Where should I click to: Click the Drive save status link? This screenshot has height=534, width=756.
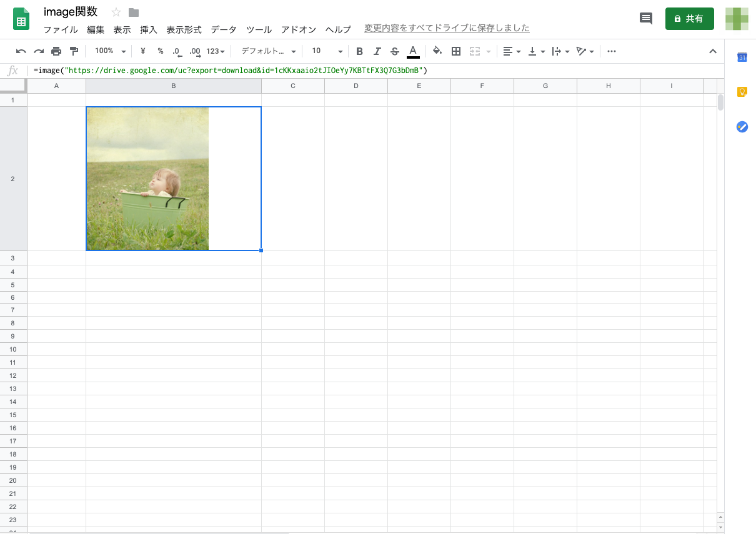447,28
